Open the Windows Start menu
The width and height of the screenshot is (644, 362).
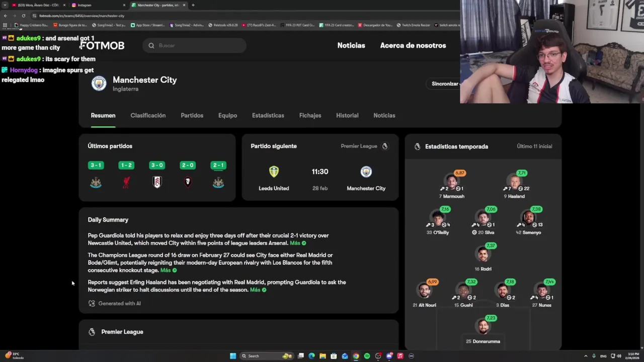tap(233, 356)
